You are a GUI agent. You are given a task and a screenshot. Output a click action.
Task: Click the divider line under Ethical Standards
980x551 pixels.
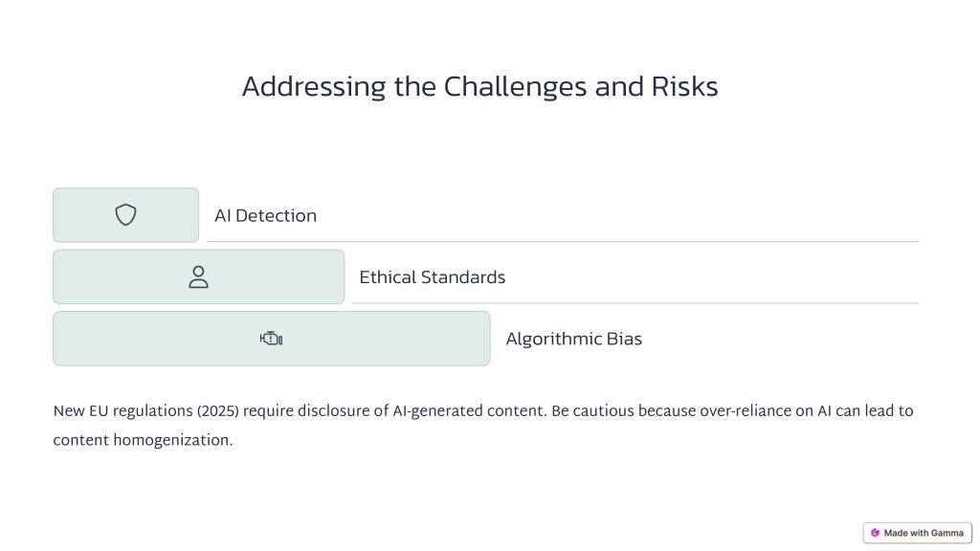point(635,303)
